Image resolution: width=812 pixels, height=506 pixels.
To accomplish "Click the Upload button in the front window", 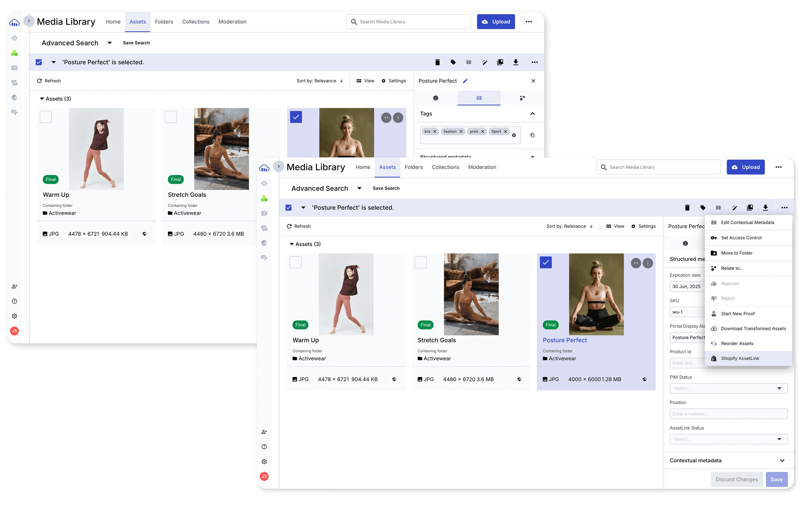I will point(745,167).
